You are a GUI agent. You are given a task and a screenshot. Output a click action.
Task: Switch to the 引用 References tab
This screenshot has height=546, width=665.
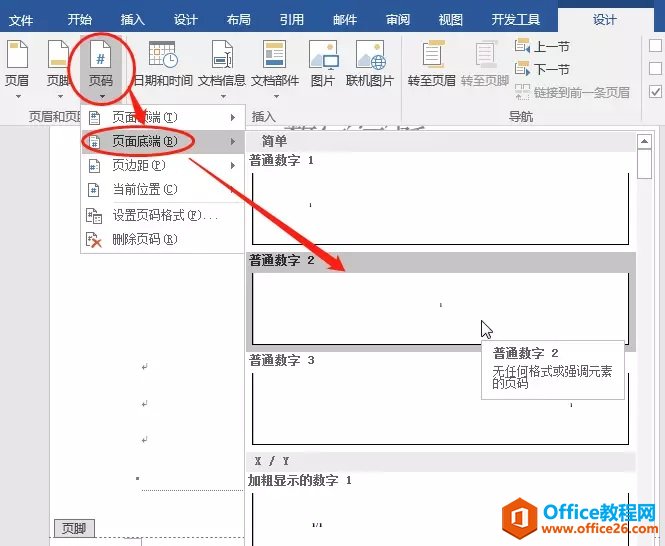tap(291, 20)
